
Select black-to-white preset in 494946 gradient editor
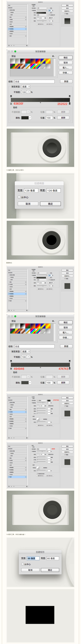[23, 326]
